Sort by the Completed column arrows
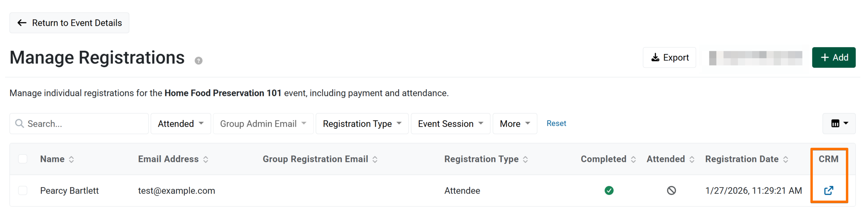Viewport: 868px width, 223px height. (x=633, y=159)
